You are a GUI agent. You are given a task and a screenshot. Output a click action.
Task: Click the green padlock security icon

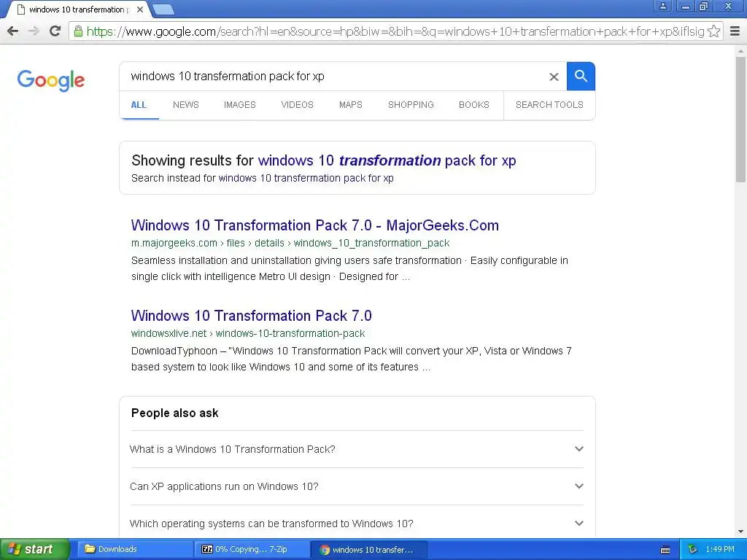[78, 31]
